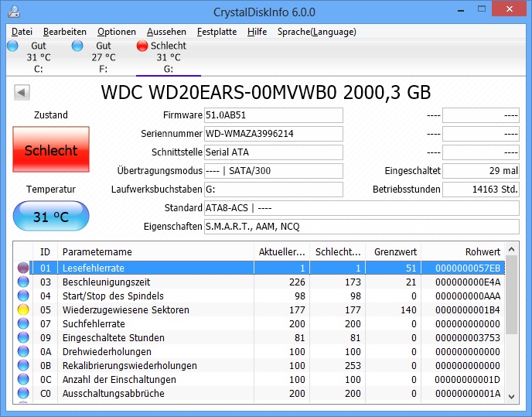Click status icon of Anzahl der Einschaltungen
The image size is (532, 417).
tap(23, 379)
